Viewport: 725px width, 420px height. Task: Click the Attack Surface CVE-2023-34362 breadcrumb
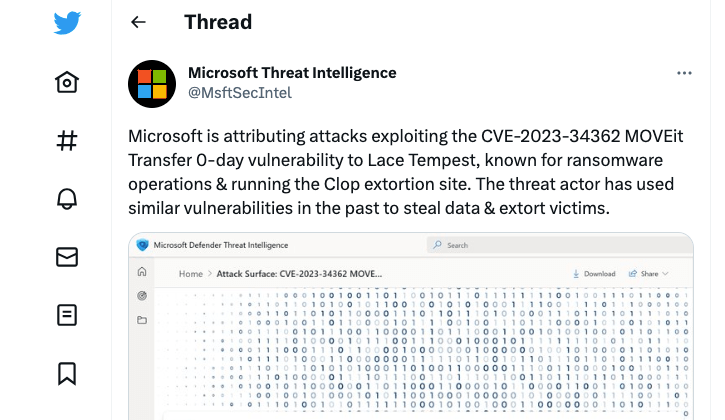tap(300, 273)
